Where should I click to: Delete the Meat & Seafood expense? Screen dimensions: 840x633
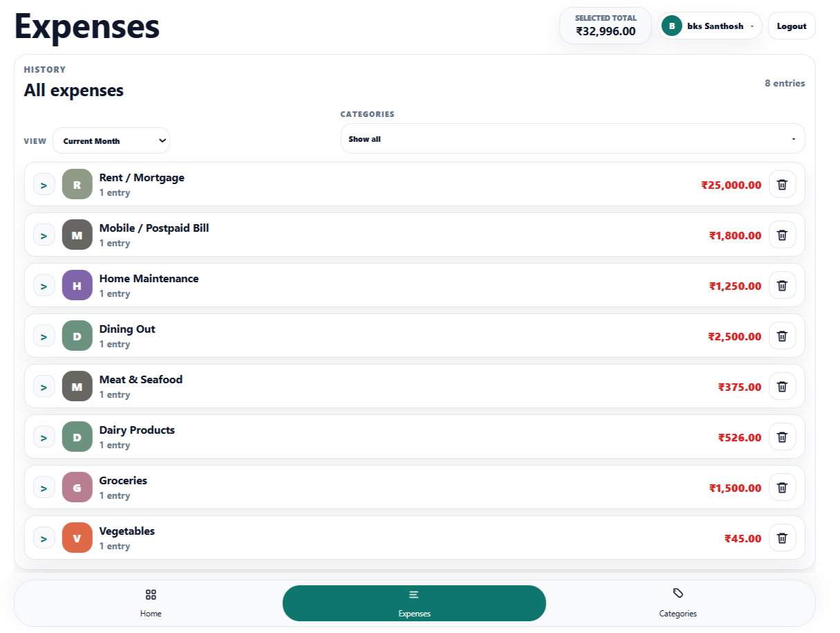click(782, 387)
